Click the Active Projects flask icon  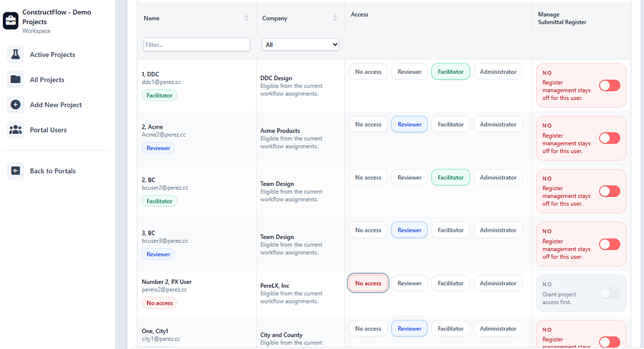[x=16, y=55]
